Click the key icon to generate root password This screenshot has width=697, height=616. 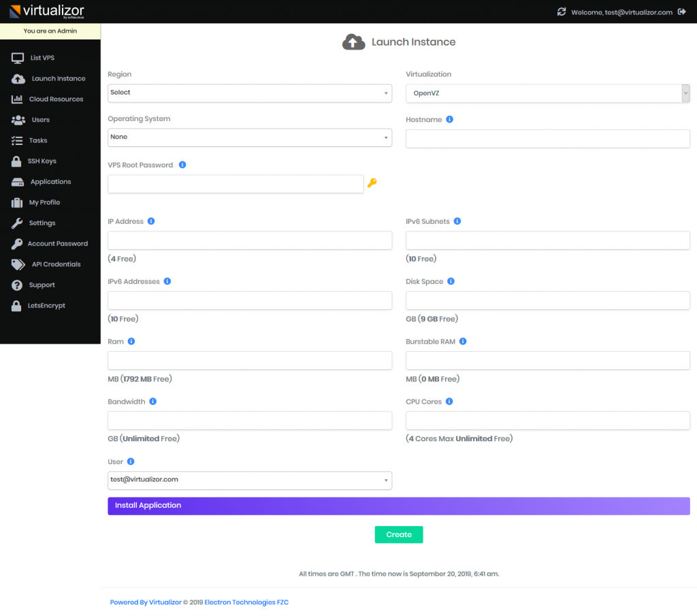[373, 184]
